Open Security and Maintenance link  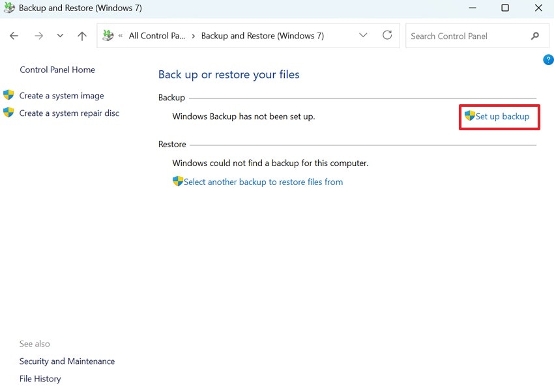[x=67, y=361]
